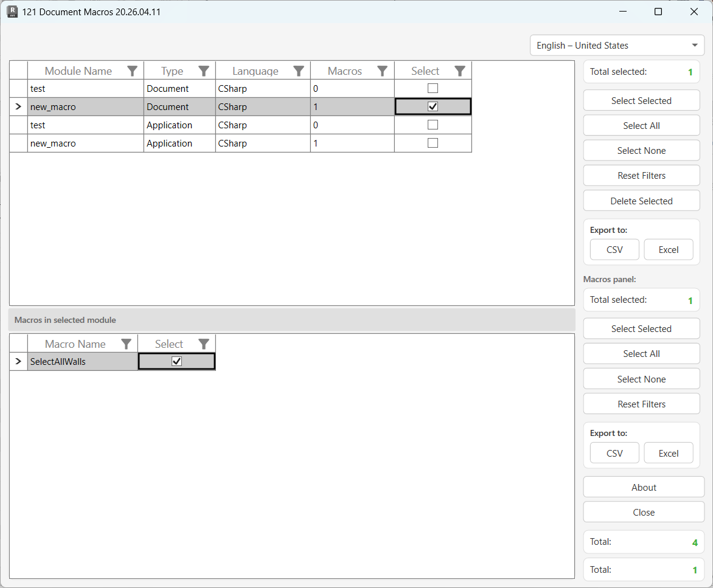Expand the SelectAllWalls macro row

tap(18, 361)
